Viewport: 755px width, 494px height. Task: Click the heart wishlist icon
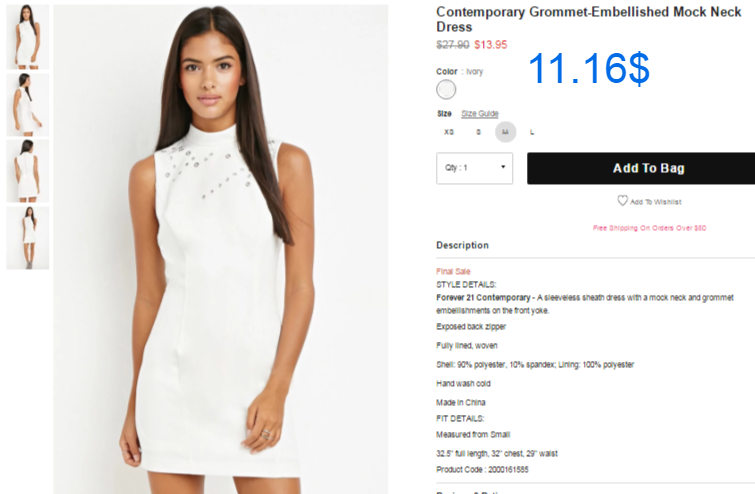(623, 200)
